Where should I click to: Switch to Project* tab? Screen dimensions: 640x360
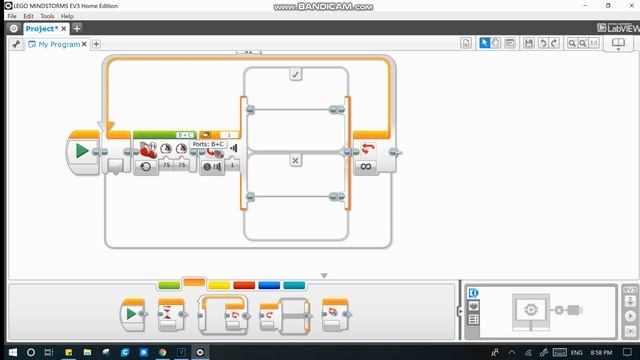[x=42, y=29]
